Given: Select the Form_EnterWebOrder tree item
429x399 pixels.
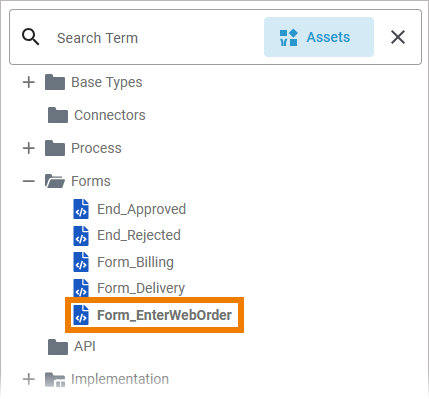Looking at the screenshot, I should coord(154,315).
